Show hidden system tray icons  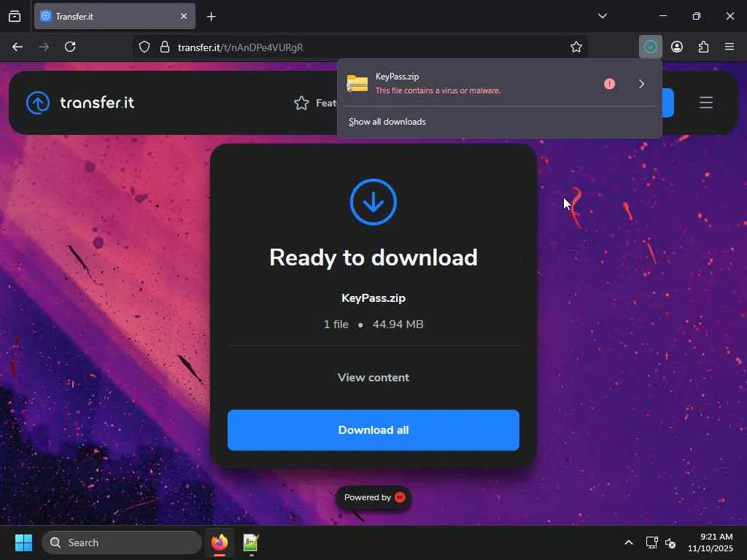(x=629, y=542)
